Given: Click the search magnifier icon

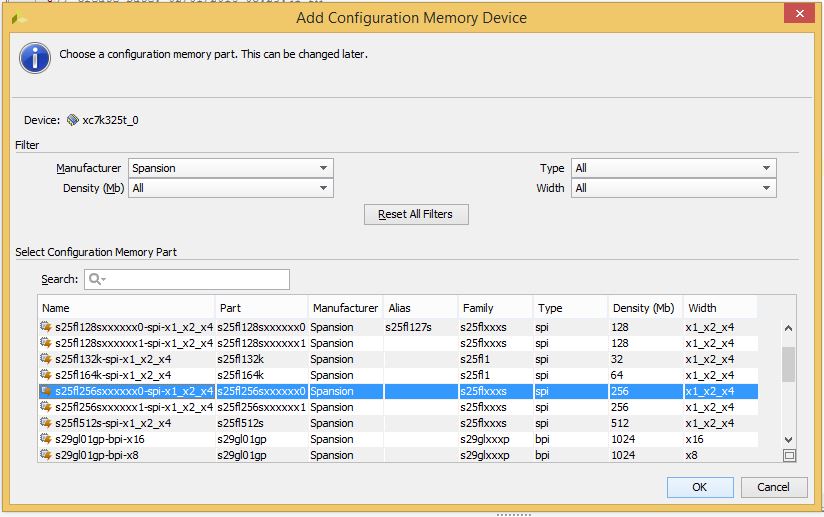Looking at the screenshot, I should [x=97, y=279].
